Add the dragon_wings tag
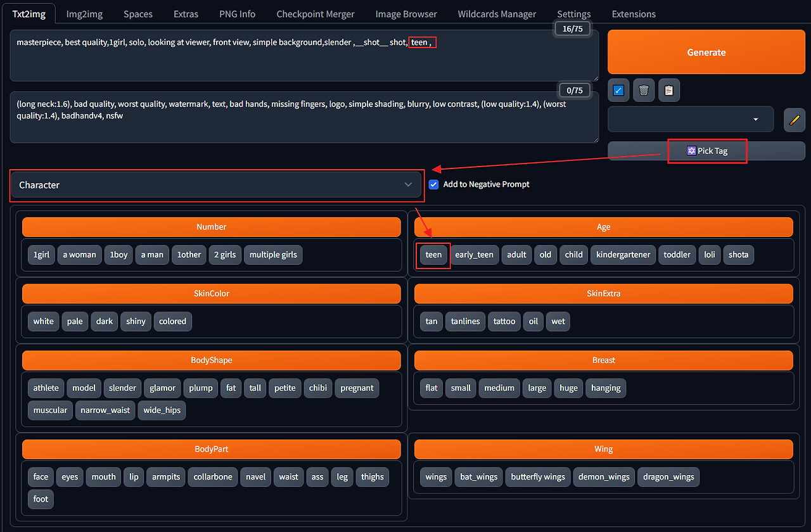The width and height of the screenshot is (811, 532). (668, 477)
